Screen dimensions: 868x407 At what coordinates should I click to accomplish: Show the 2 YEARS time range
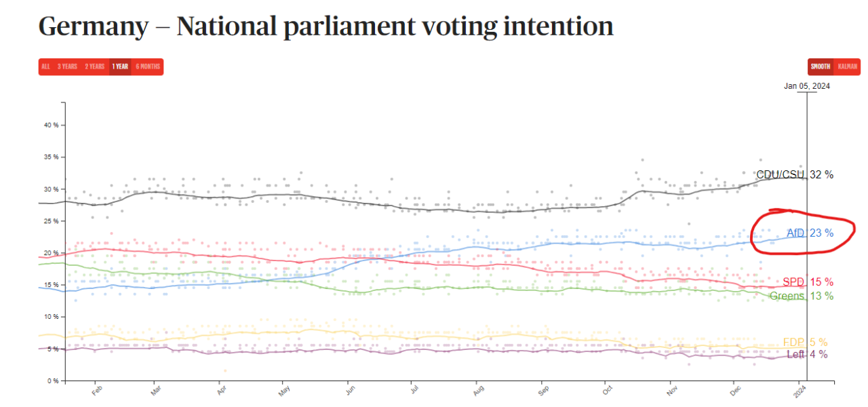(x=95, y=66)
